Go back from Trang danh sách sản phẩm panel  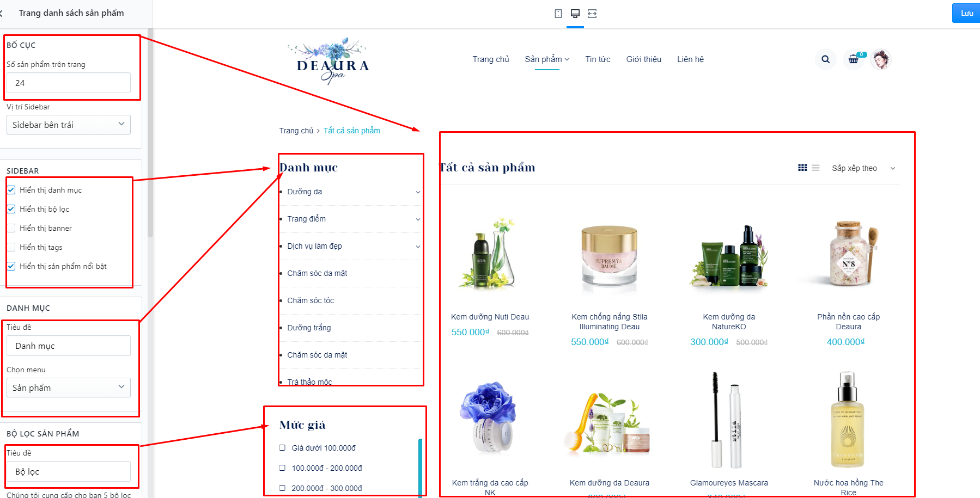[x=2, y=13]
